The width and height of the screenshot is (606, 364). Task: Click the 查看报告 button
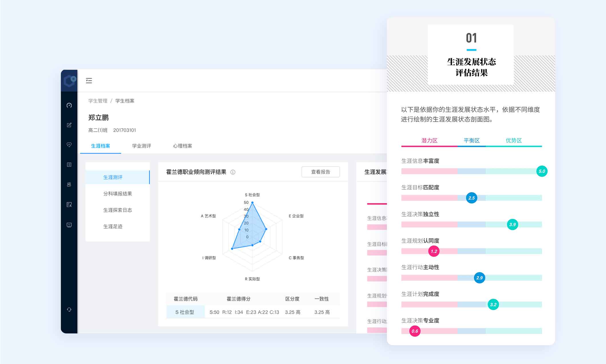[320, 172]
